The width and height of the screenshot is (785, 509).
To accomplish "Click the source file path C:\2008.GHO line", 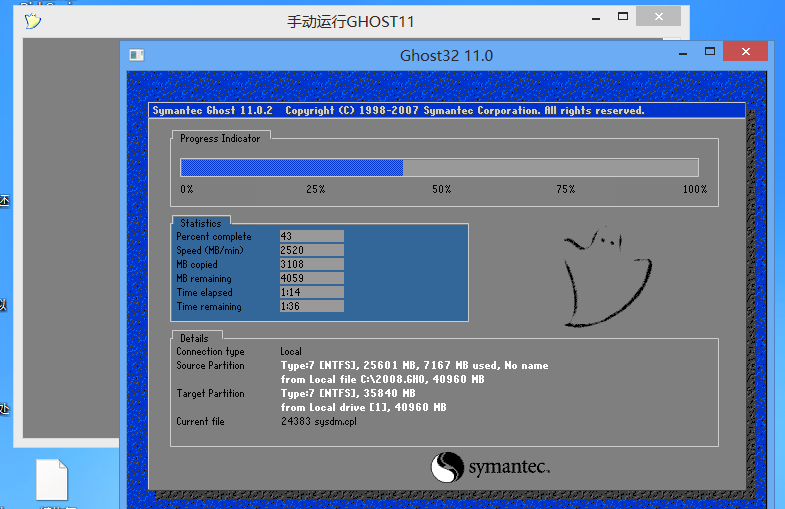I will 382,379.
